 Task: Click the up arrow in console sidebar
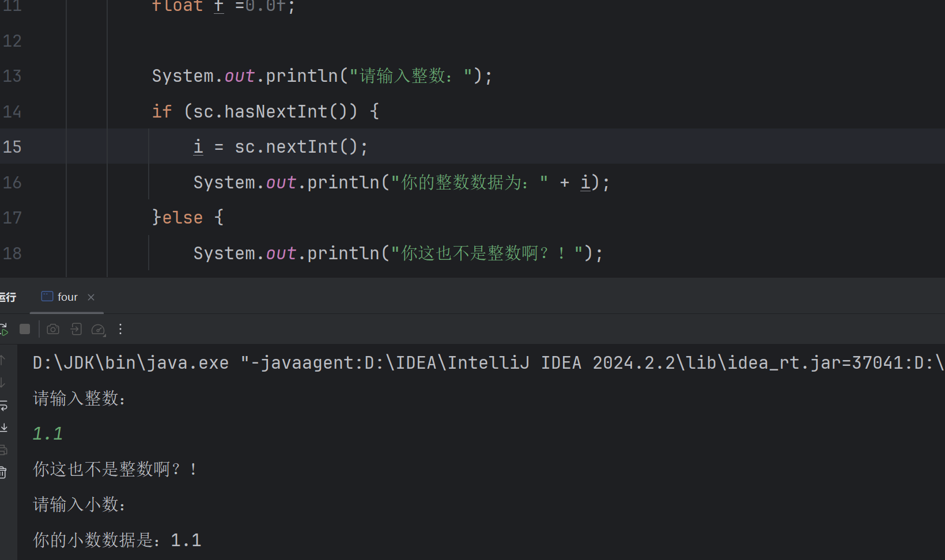point(3,361)
